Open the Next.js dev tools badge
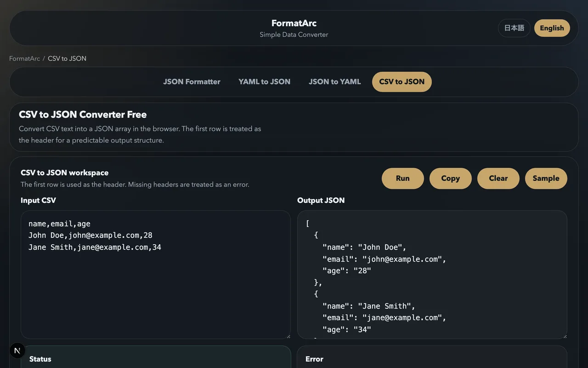This screenshot has height=368, width=588. [x=17, y=350]
